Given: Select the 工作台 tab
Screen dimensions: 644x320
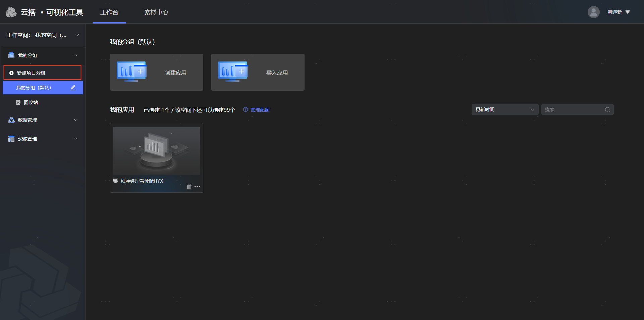Looking at the screenshot, I should point(109,12).
